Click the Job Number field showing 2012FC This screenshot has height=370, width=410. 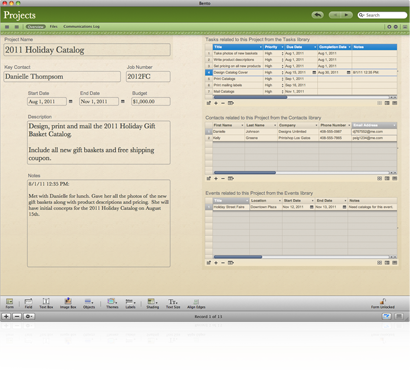click(x=148, y=77)
